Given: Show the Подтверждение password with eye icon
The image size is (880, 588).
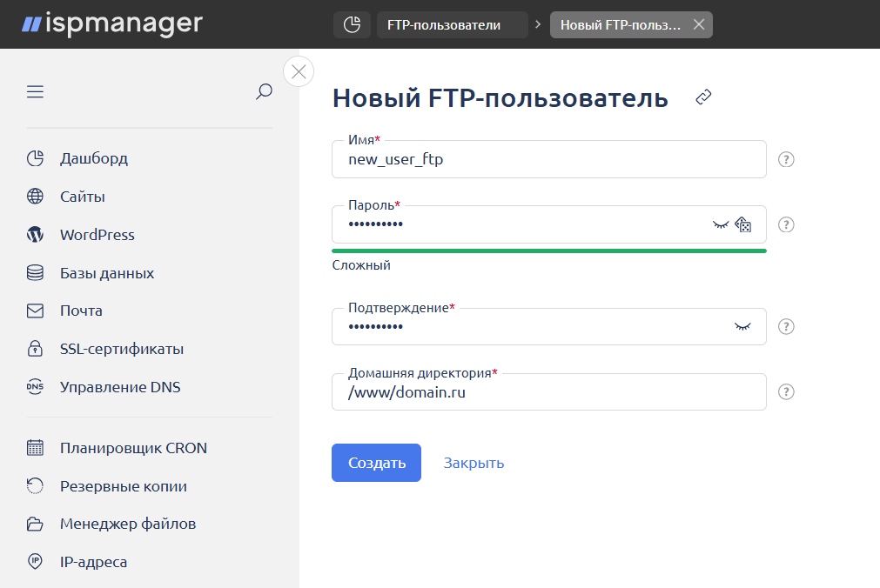Looking at the screenshot, I should 742,326.
